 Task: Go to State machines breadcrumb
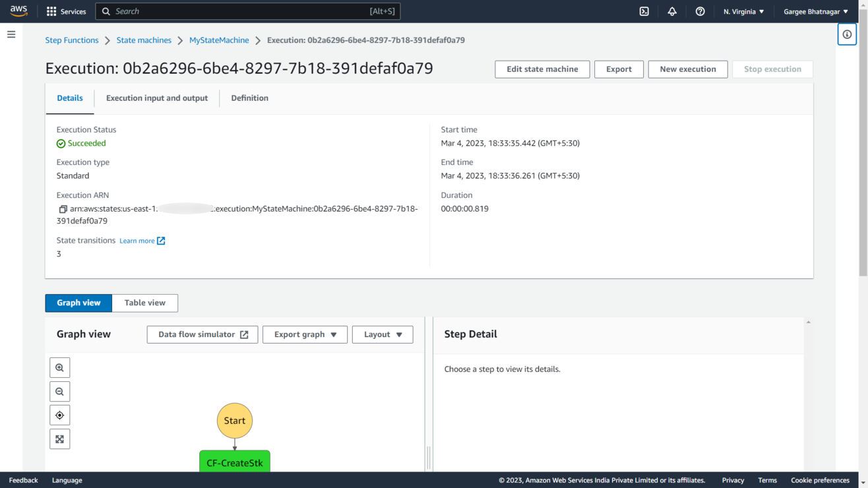coord(144,40)
